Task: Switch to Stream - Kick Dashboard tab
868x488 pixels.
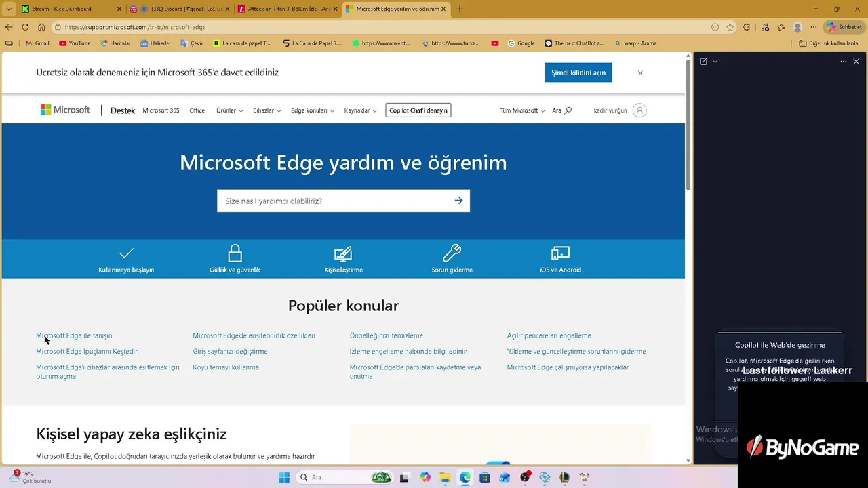Action: pos(71,9)
